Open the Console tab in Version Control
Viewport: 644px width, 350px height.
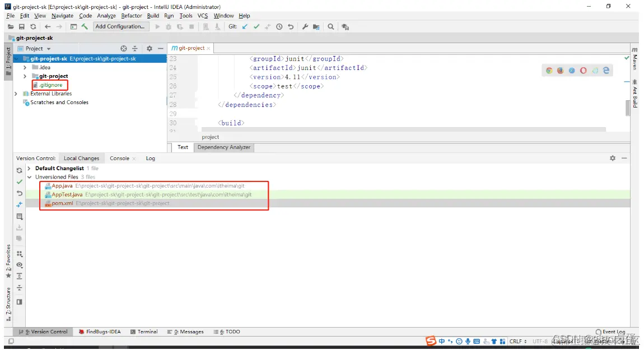point(119,158)
